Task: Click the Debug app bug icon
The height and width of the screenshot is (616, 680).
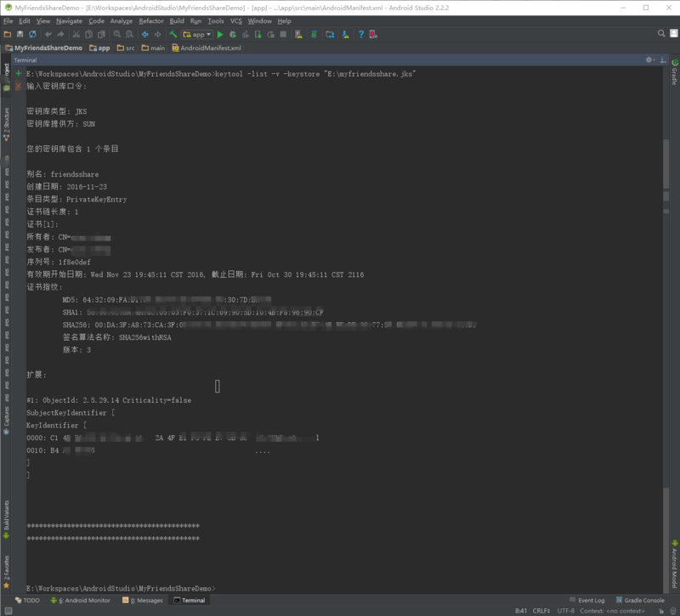Action: (x=233, y=34)
